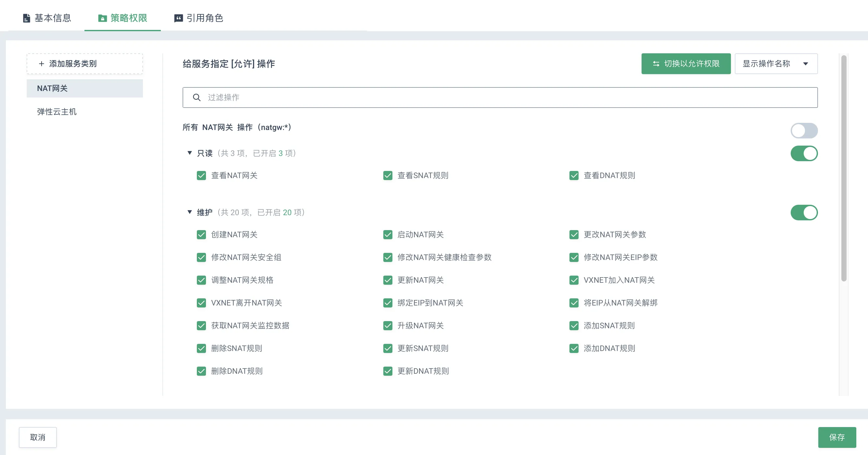Uncheck the 添加DNAT规则 checkbox

tap(574, 348)
